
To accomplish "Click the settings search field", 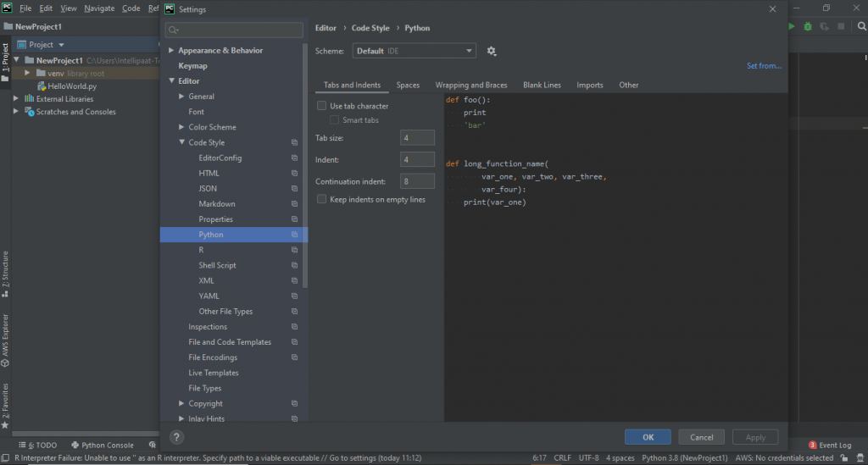I will tap(234, 30).
